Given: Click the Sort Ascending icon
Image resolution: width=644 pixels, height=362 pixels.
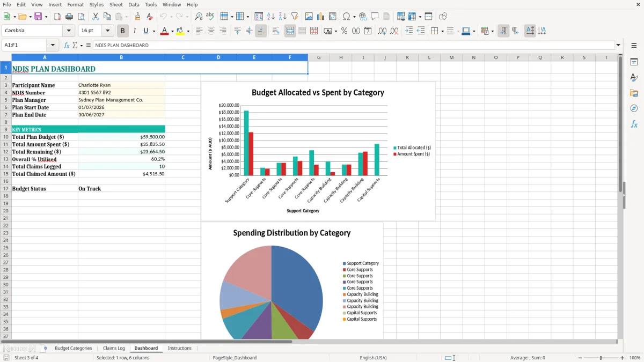Looking at the screenshot, I should (x=271, y=17).
